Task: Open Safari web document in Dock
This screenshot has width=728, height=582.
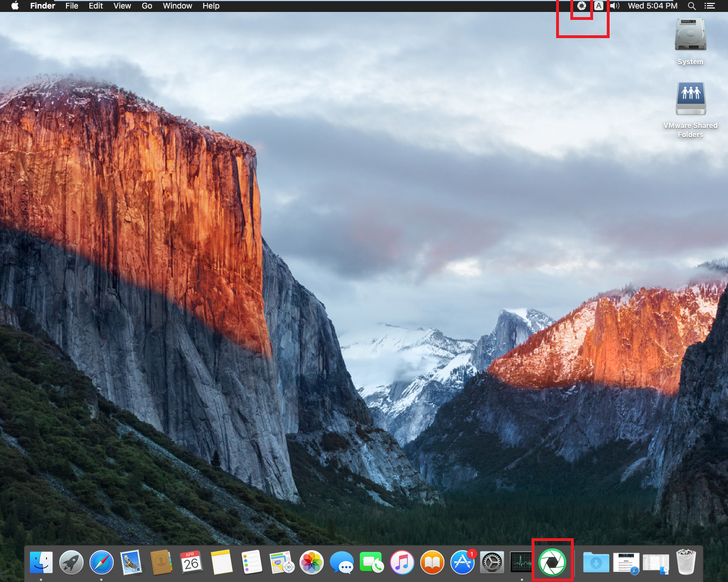Action: pyautogui.click(x=626, y=563)
